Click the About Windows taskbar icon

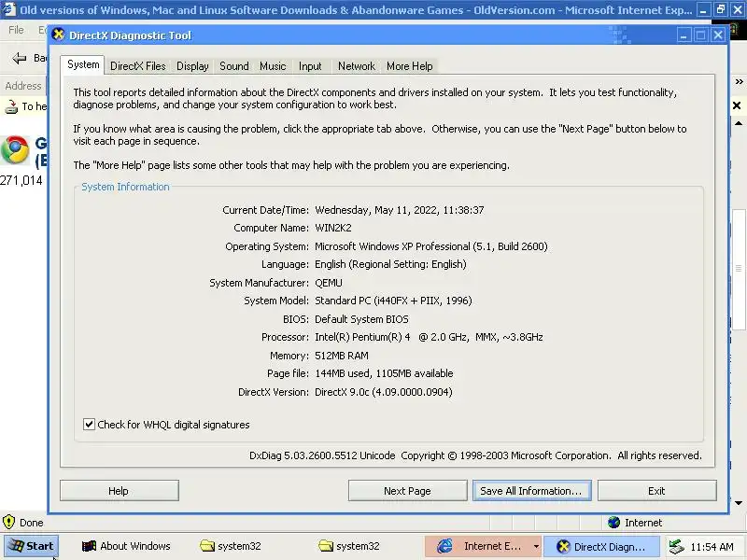pyautogui.click(x=89, y=546)
